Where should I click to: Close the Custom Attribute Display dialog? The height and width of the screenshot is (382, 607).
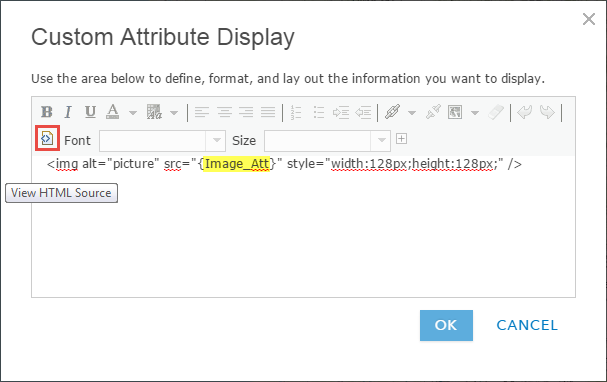589,19
